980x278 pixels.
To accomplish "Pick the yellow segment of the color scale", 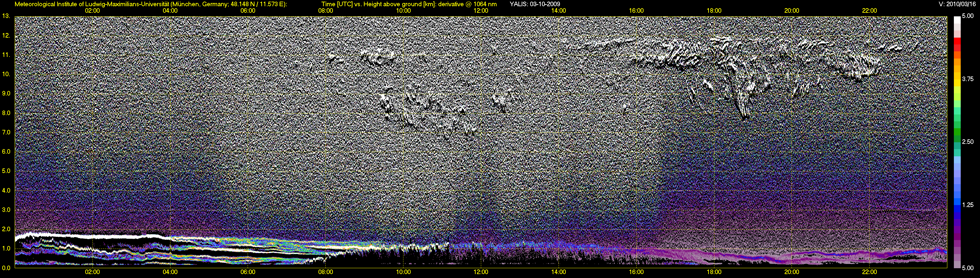I will point(957,83).
